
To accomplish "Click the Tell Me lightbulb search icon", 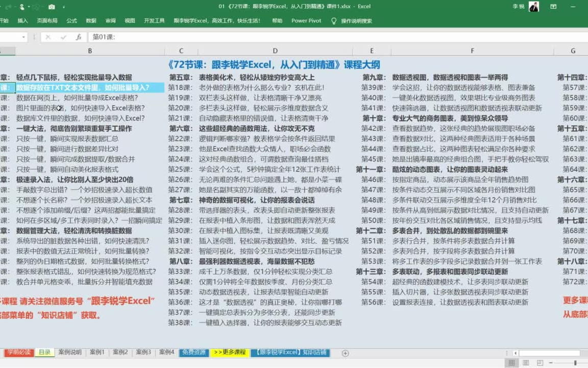I will pos(333,20).
